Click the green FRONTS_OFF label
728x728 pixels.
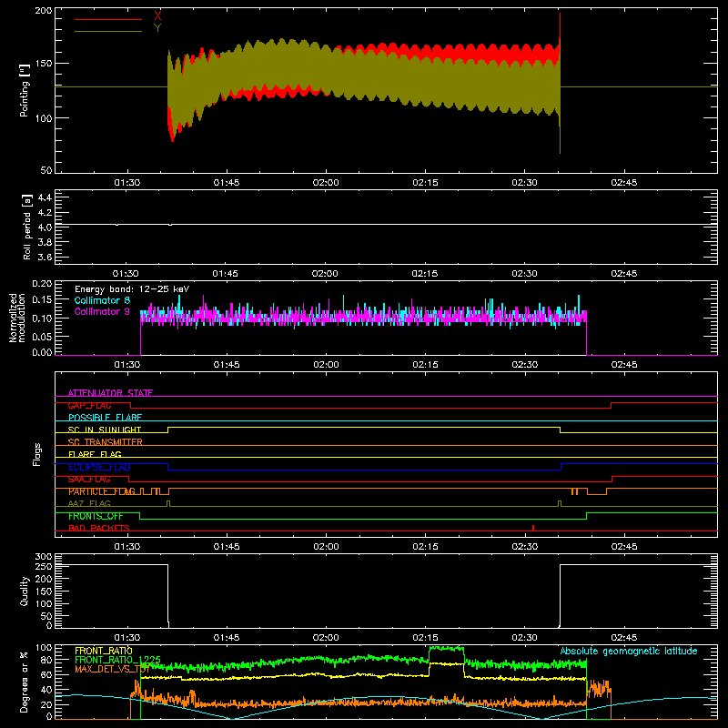(x=96, y=516)
